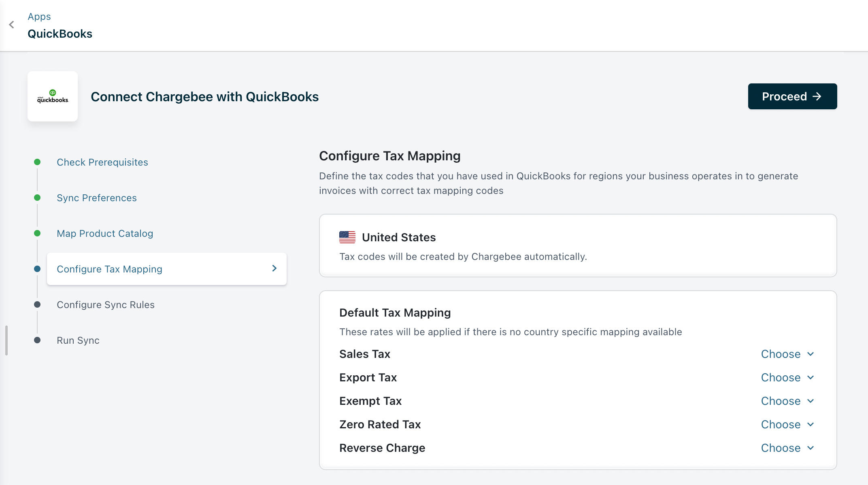868x485 pixels.
Task: Click the Sync Preferences green step dot
Action: (x=37, y=198)
